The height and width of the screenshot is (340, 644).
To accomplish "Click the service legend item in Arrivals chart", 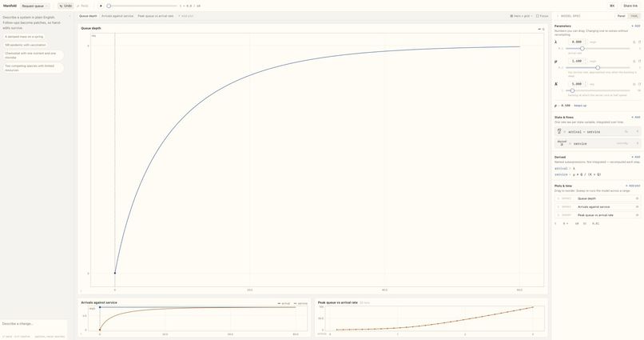I will pyautogui.click(x=300, y=303).
